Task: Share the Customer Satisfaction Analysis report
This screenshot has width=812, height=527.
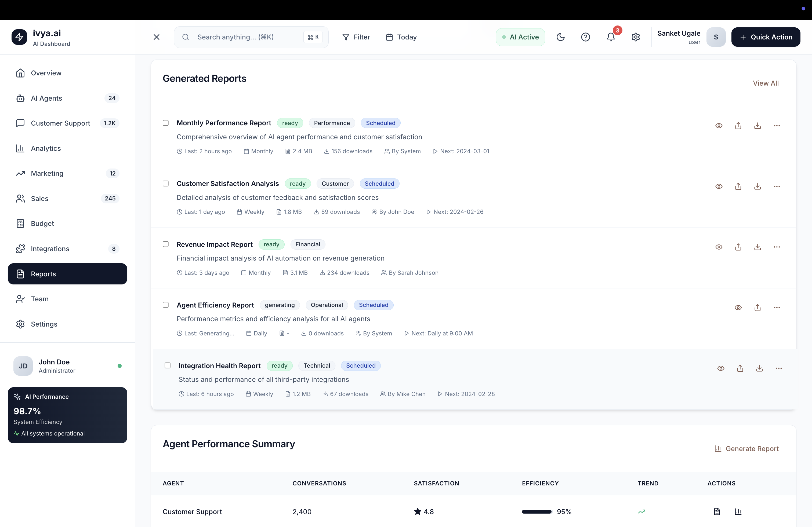Action: (x=738, y=186)
